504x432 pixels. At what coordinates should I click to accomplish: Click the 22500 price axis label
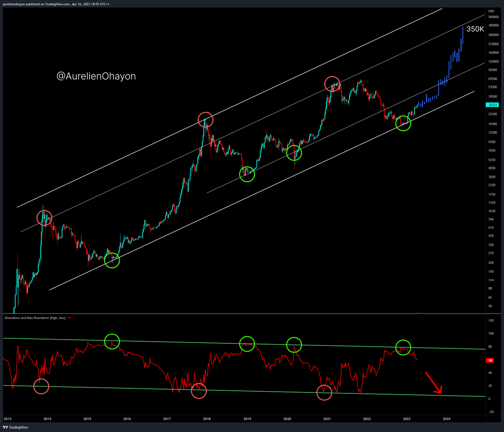tap(493, 114)
